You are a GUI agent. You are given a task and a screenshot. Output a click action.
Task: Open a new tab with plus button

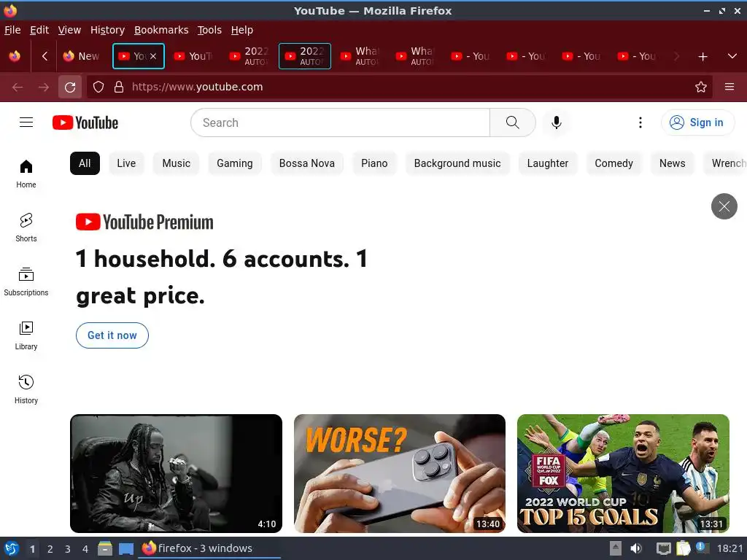[703, 57]
